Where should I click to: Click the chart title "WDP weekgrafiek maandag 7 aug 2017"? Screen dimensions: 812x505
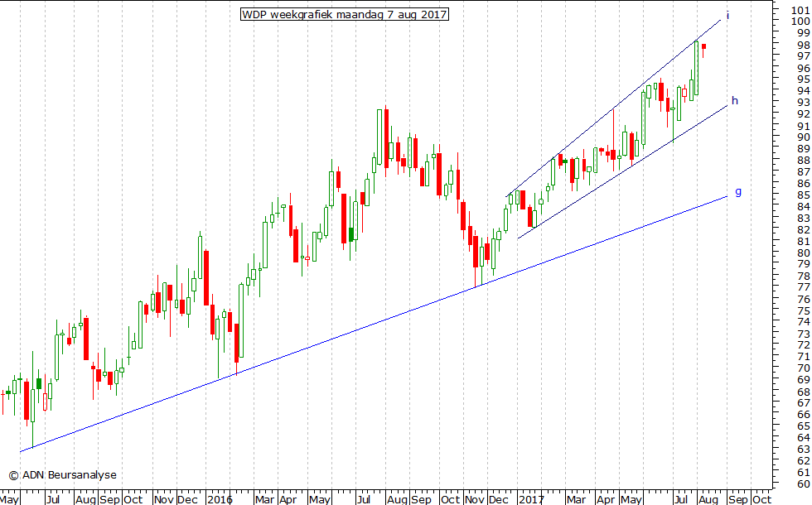click(x=345, y=14)
